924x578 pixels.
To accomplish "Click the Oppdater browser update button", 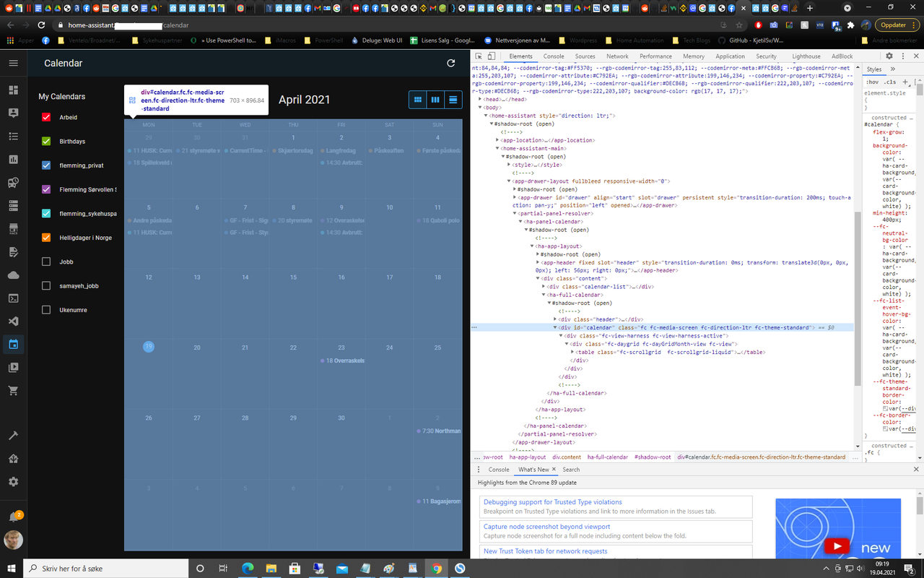I will point(893,25).
